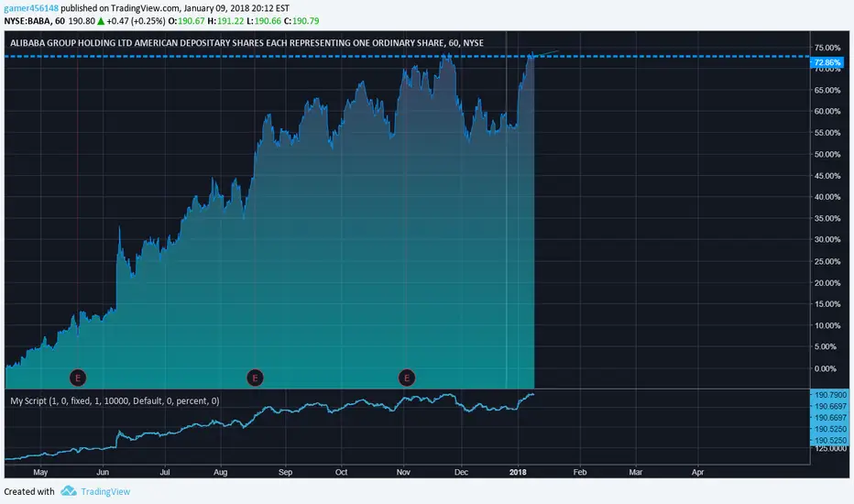Screen dimensions: 854x504
Task: Click the earnings E marker in mid-August
Action: click(x=255, y=378)
